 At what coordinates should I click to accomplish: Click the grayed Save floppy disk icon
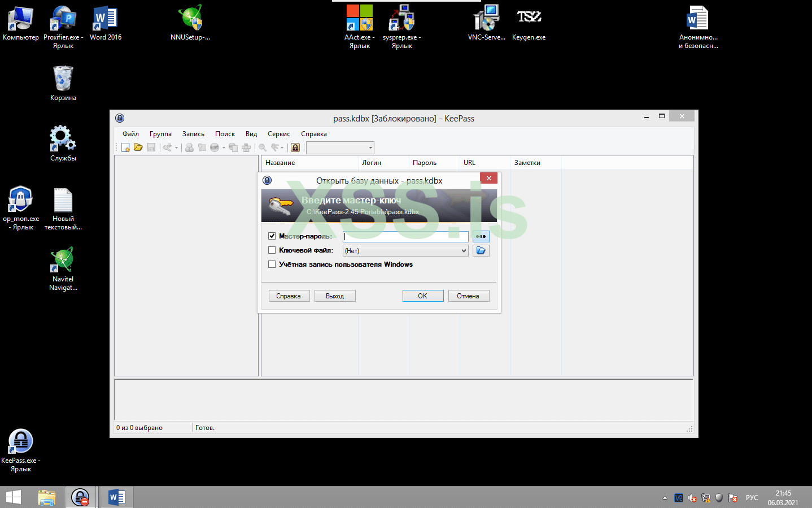click(x=151, y=147)
